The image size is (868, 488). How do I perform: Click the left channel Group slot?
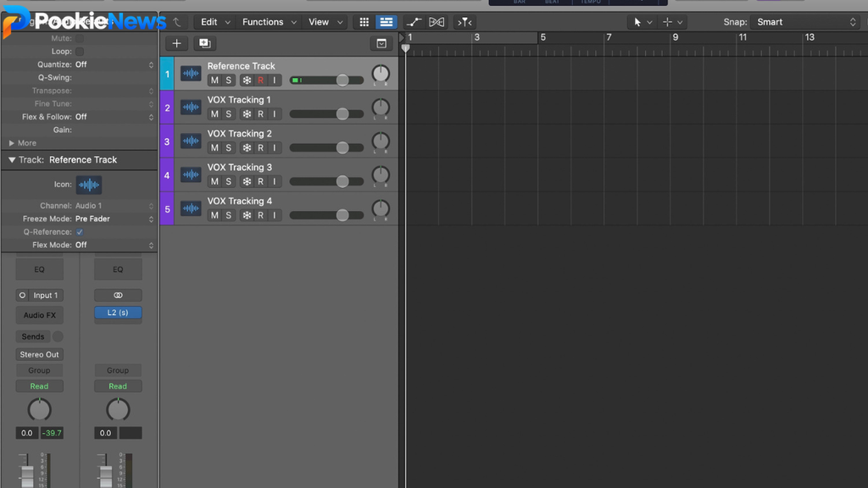coord(39,370)
